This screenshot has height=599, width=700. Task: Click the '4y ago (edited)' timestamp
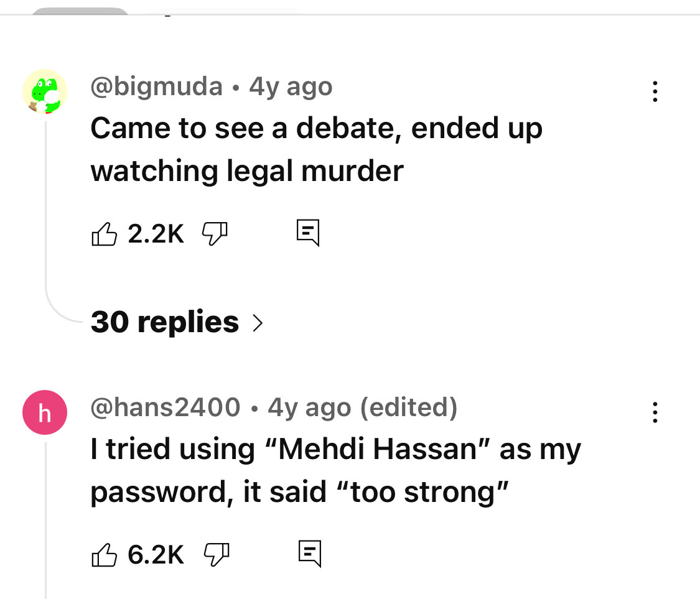(363, 407)
